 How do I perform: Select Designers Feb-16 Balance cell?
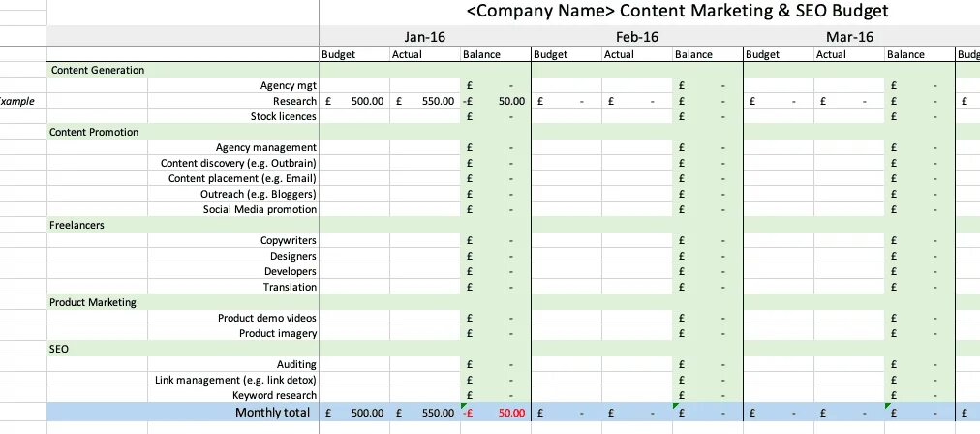(x=708, y=256)
